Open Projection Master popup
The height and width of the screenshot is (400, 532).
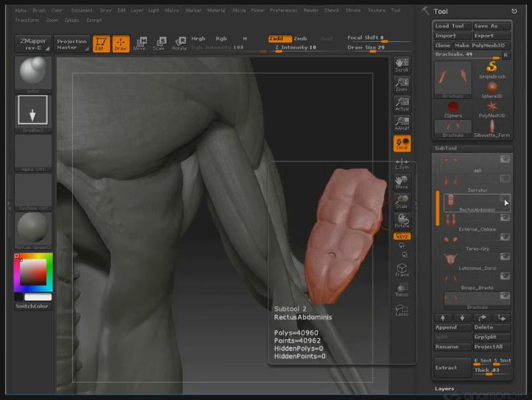(x=72, y=44)
